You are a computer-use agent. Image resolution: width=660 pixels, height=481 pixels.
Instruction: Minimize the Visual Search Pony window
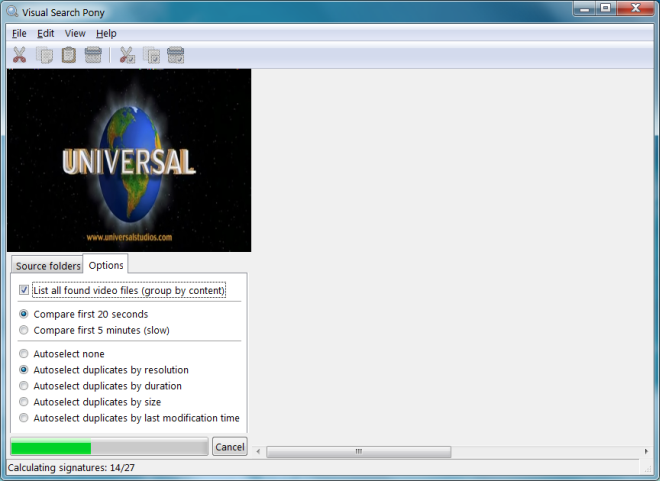pyautogui.click(x=584, y=8)
